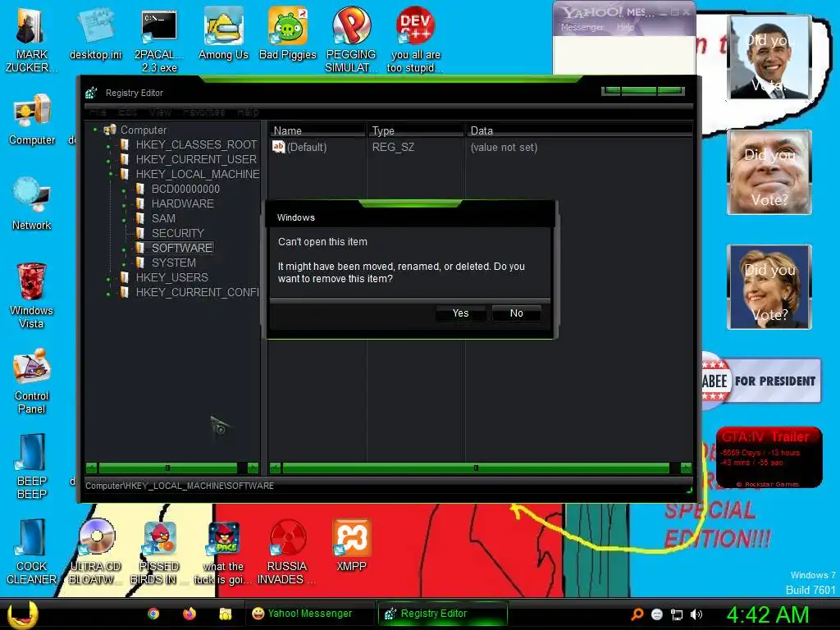Collapse the HKEY_LOCAL_MACHINE key

[111, 174]
